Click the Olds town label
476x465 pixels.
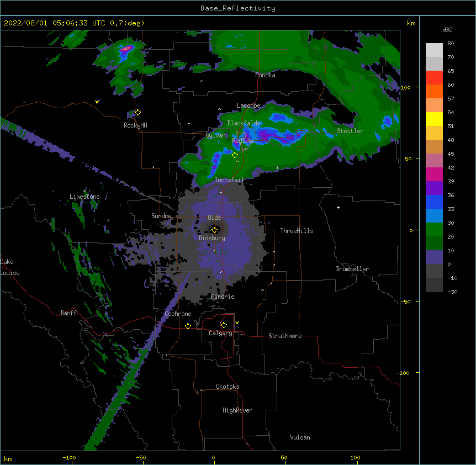pyautogui.click(x=214, y=218)
